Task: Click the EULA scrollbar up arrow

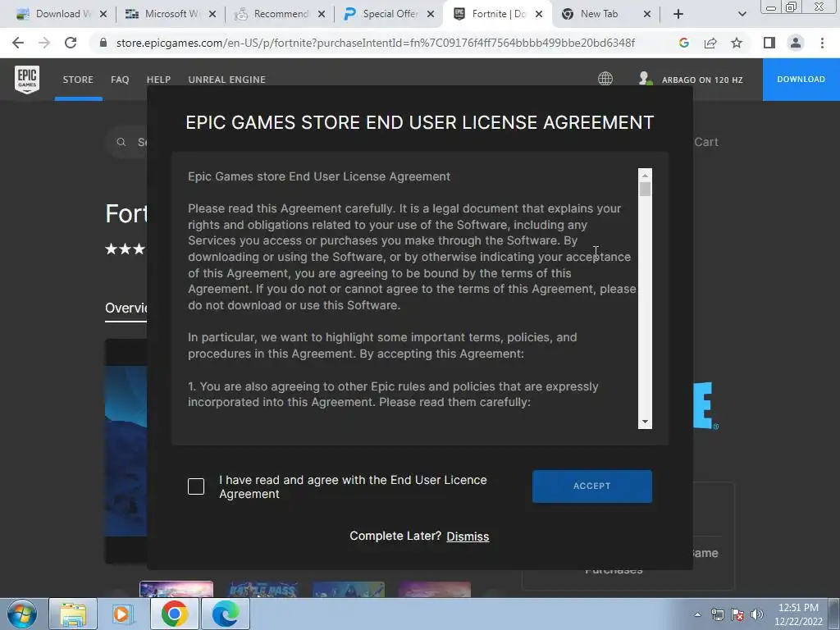Action: [645, 176]
